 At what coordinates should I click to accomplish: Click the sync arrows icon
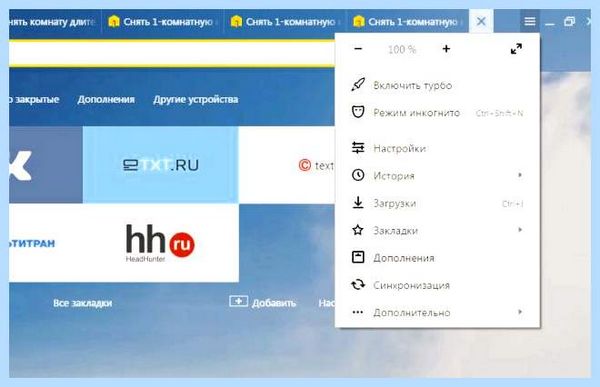[x=358, y=284]
